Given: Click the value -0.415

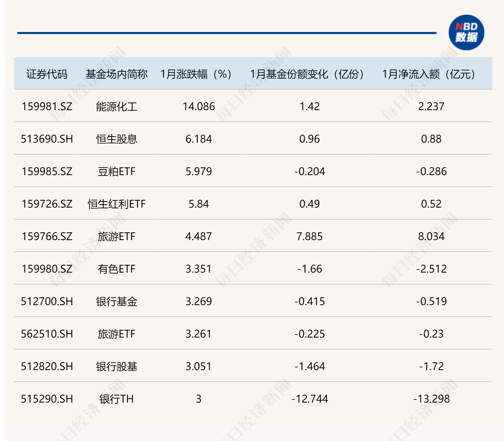Looking at the screenshot, I should pyautogui.click(x=310, y=301).
